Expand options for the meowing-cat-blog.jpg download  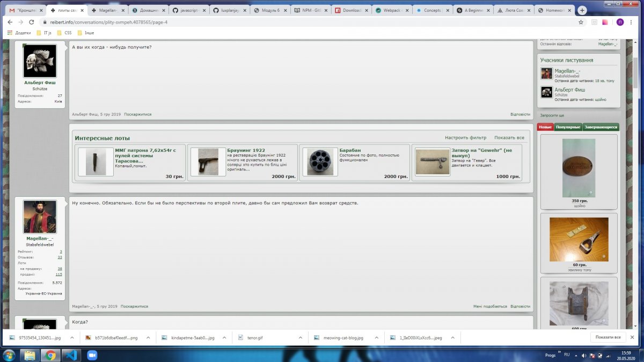(x=376, y=338)
